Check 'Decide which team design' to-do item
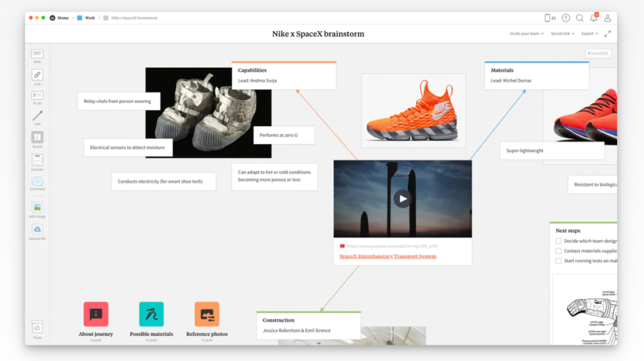Image resolution: width=644 pixels, height=361 pixels. [558, 241]
